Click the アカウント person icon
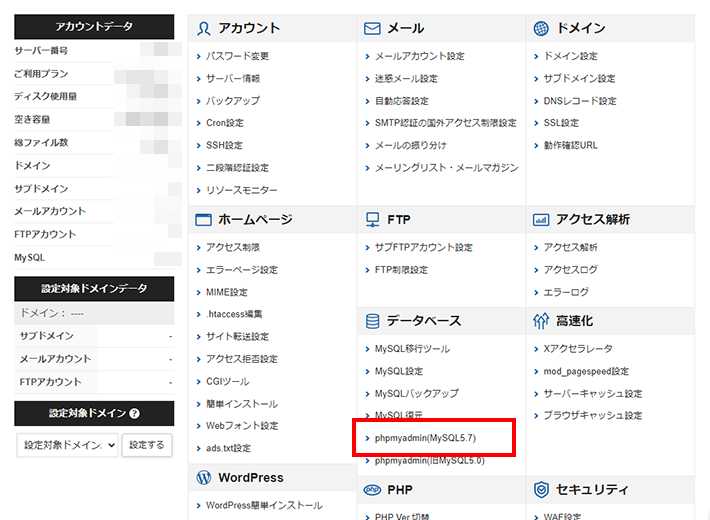This screenshot has width=710, height=520. point(204,29)
